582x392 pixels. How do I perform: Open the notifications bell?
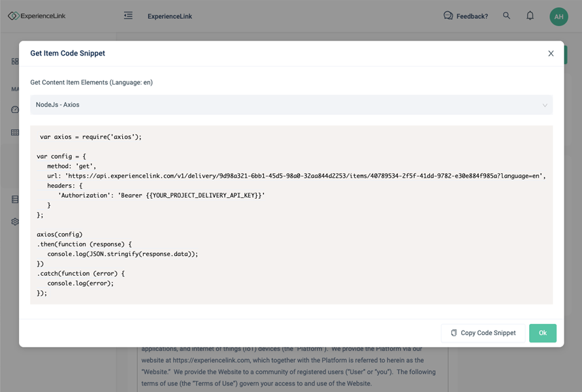click(x=530, y=16)
